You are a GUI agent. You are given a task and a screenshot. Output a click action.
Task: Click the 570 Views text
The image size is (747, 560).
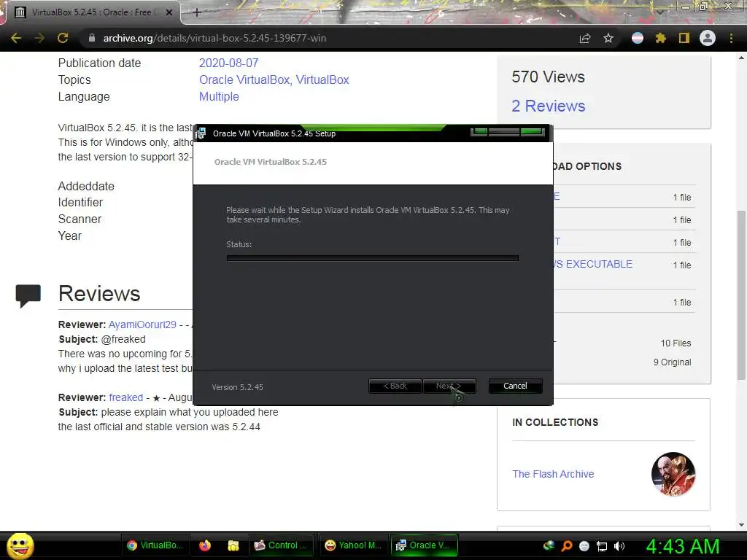click(x=548, y=77)
